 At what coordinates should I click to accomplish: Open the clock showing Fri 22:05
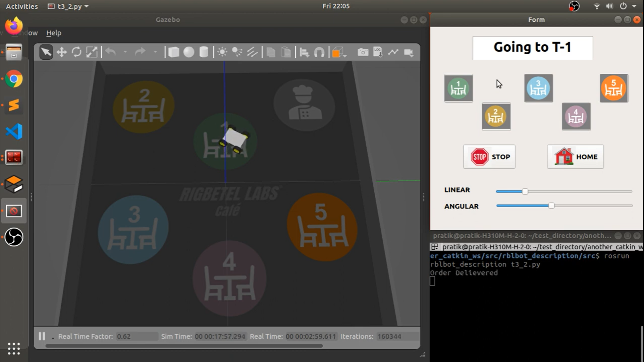336,6
